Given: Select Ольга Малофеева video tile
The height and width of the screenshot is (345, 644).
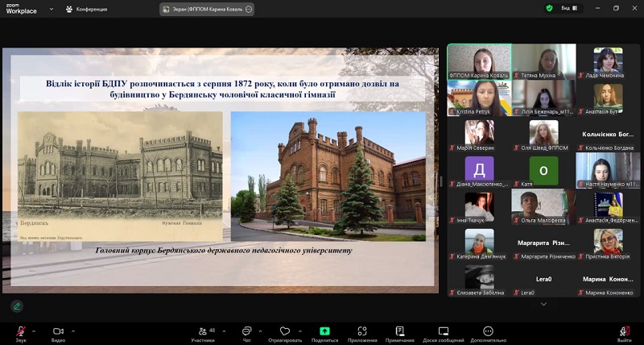Looking at the screenshot, I should coord(544,206).
